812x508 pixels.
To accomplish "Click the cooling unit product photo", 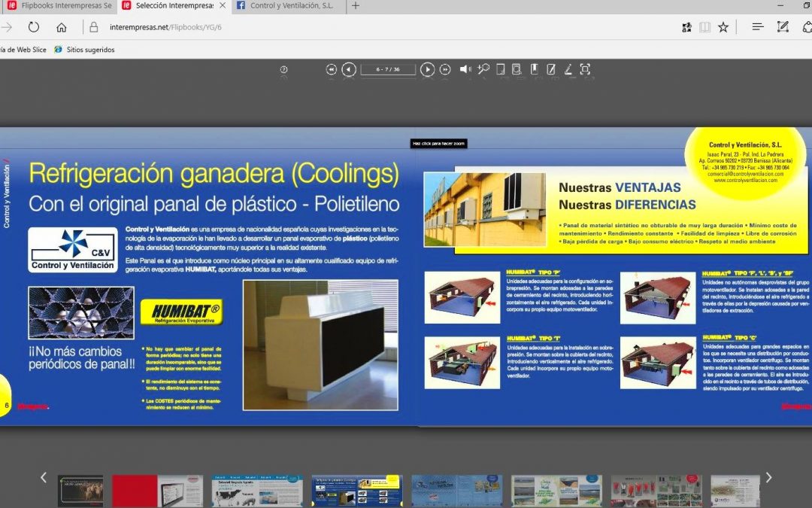I will click(x=320, y=345).
